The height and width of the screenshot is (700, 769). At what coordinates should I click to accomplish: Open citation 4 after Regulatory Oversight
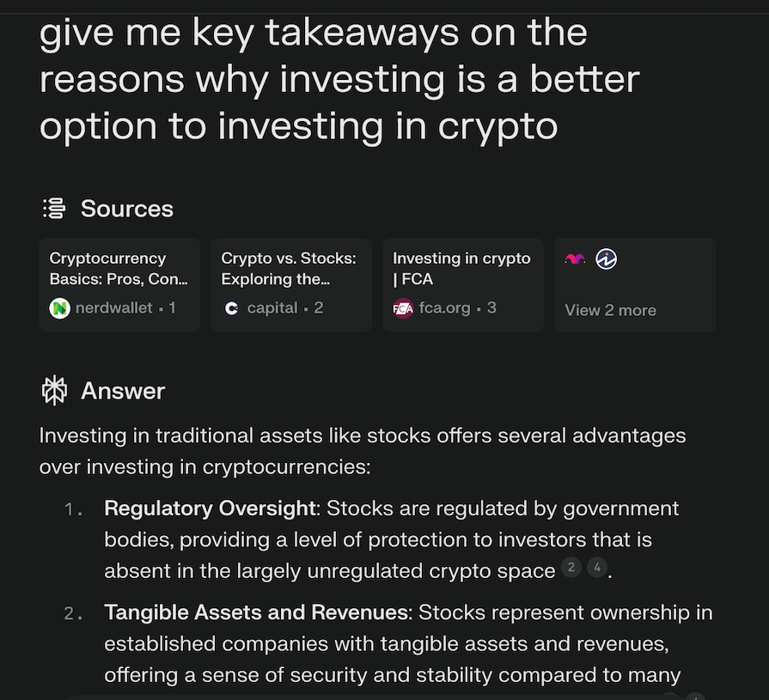(596, 568)
